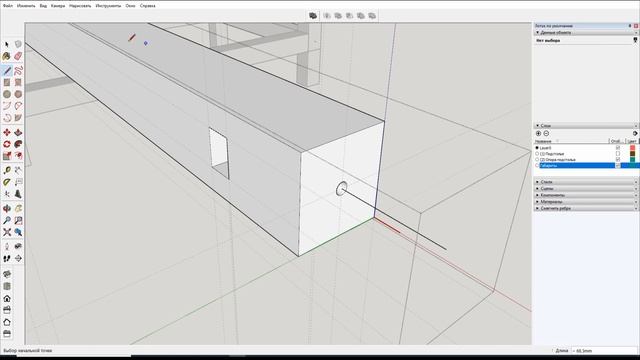The image size is (640, 360).
Task: Pick the Arc tool
Action: [x=7, y=106]
